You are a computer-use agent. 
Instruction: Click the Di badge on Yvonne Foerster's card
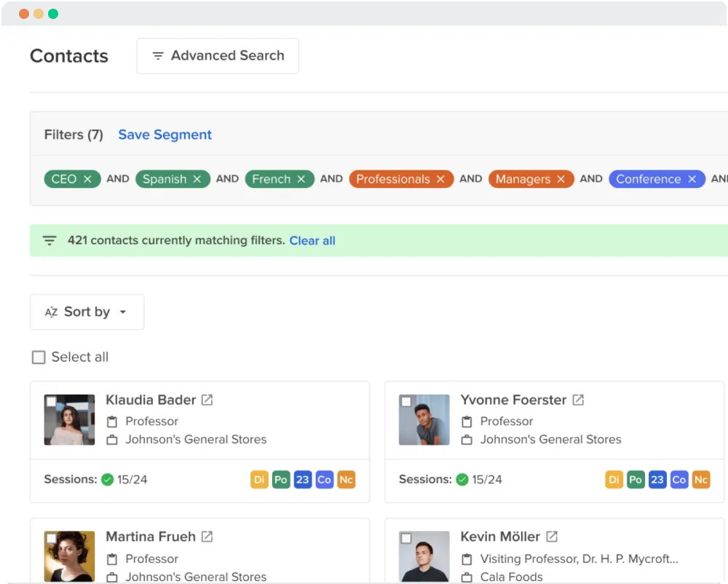(614, 480)
